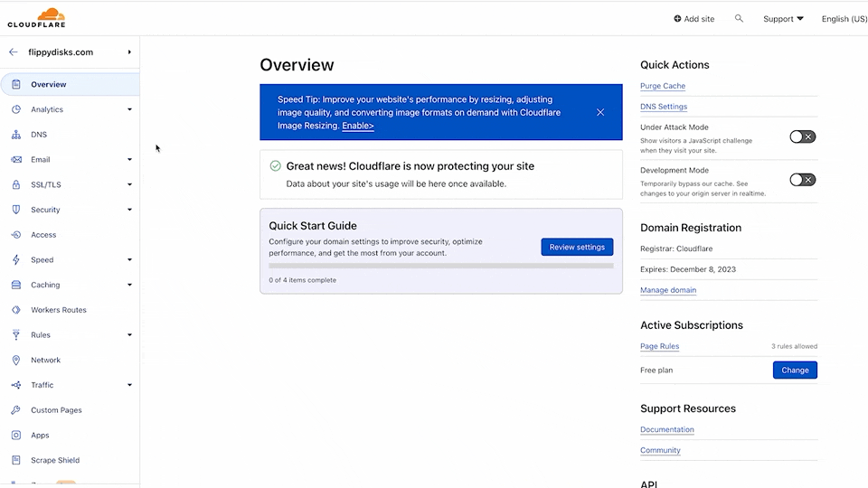Click the Rules funnel icon
Viewport: 868px width, 488px height.
(x=16, y=334)
